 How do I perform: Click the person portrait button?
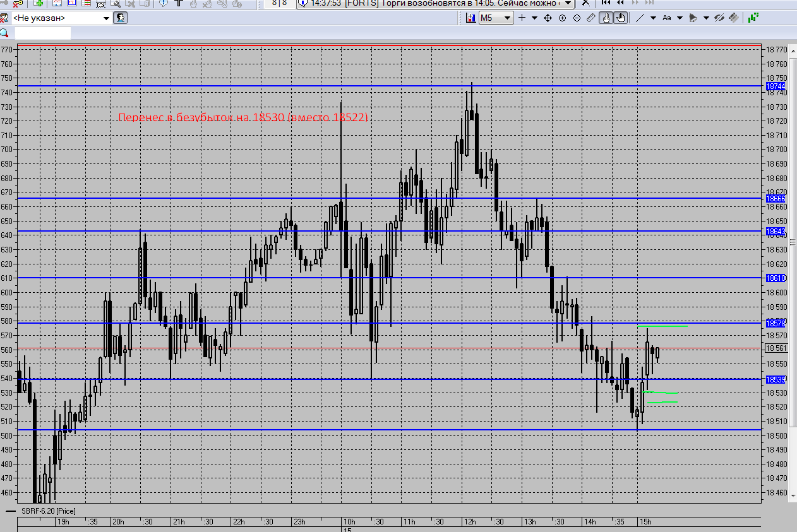pos(120,18)
